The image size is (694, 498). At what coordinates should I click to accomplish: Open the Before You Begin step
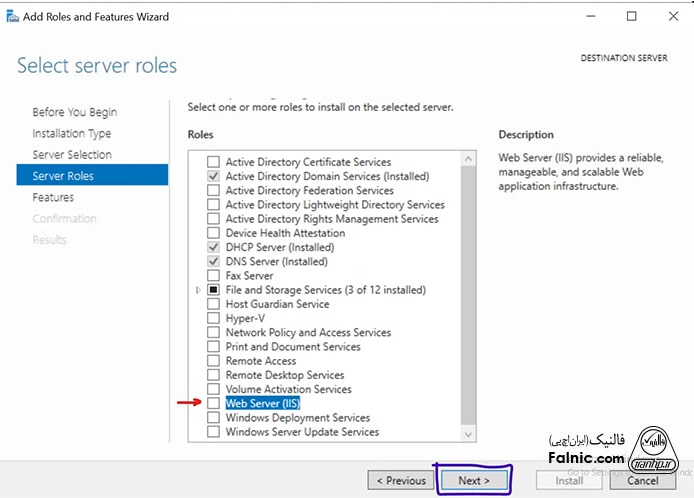pyautogui.click(x=74, y=112)
